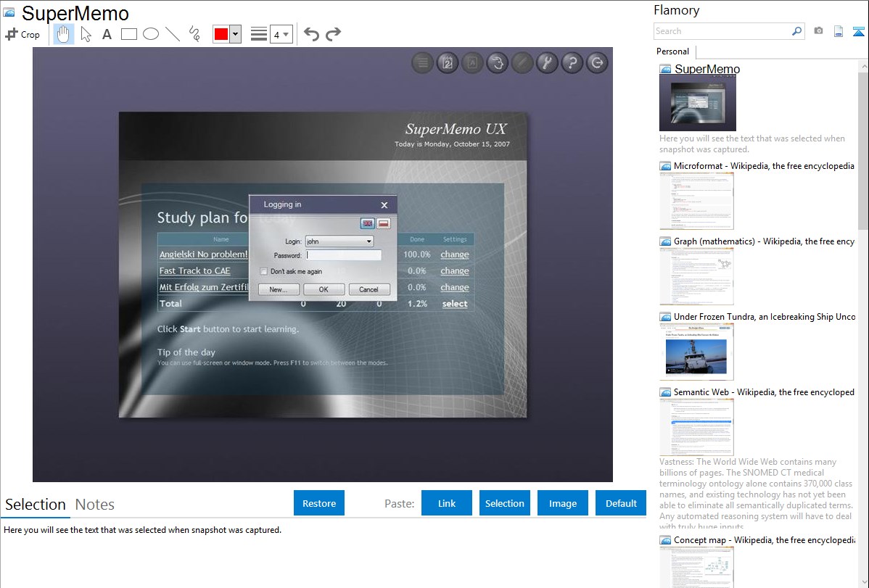The width and height of the screenshot is (869, 588).
Task: Open the Angielski No problem! course link
Action: pos(203,254)
